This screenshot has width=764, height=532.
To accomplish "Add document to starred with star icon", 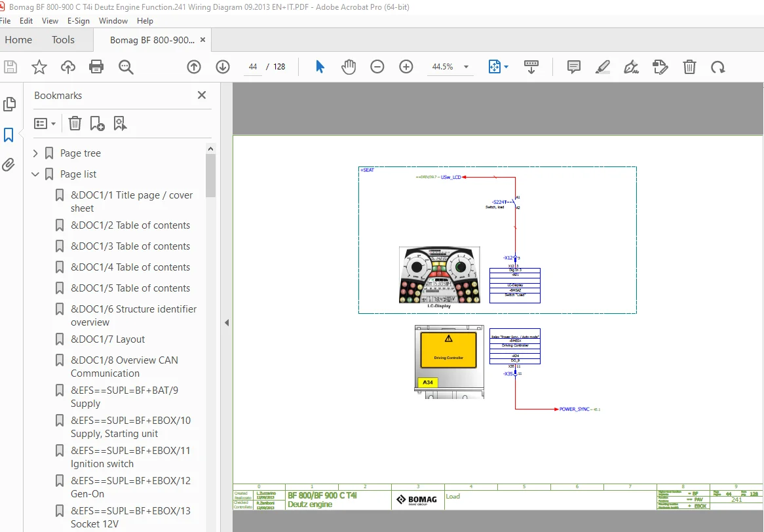I will [x=39, y=67].
